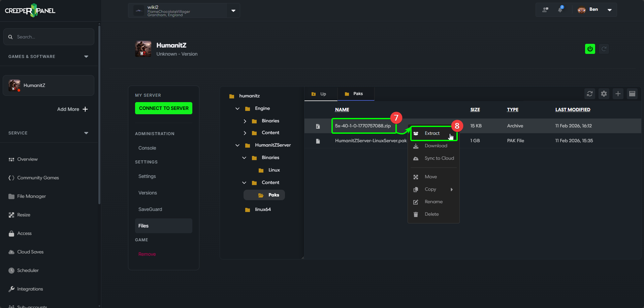644x308 pixels.
Task: Click the plus icon to add file
Action: pyautogui.click(x=618, y=94)
